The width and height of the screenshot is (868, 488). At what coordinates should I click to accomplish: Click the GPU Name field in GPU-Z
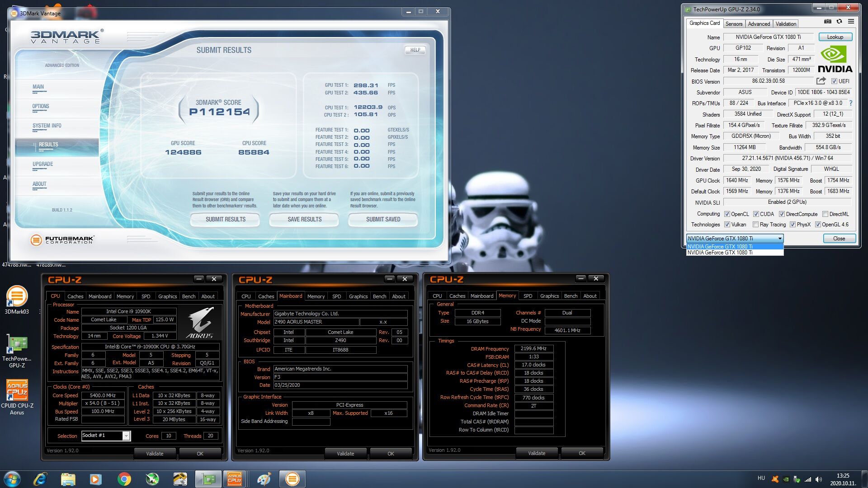tap(768, 37)
